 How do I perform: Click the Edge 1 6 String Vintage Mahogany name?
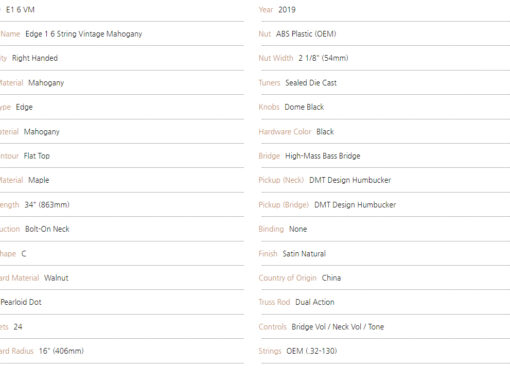[84, 34]
